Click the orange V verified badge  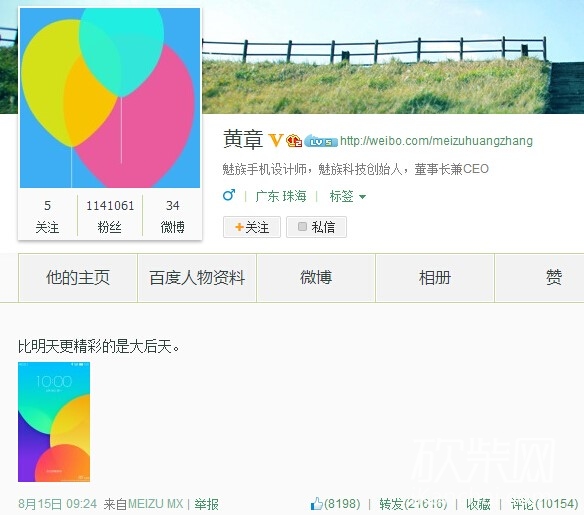tap(276, 141)
